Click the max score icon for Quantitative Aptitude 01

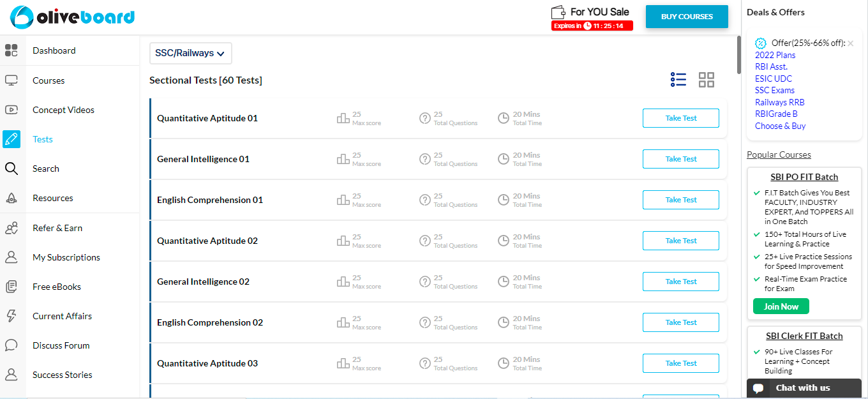pos(343,118)
